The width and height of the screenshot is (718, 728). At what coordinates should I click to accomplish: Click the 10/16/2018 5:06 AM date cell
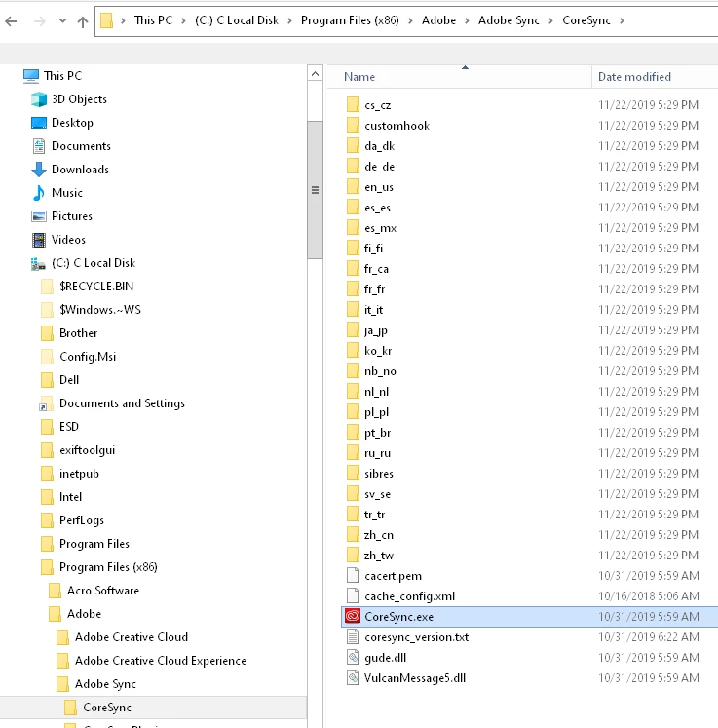click(x=649, y=595)
